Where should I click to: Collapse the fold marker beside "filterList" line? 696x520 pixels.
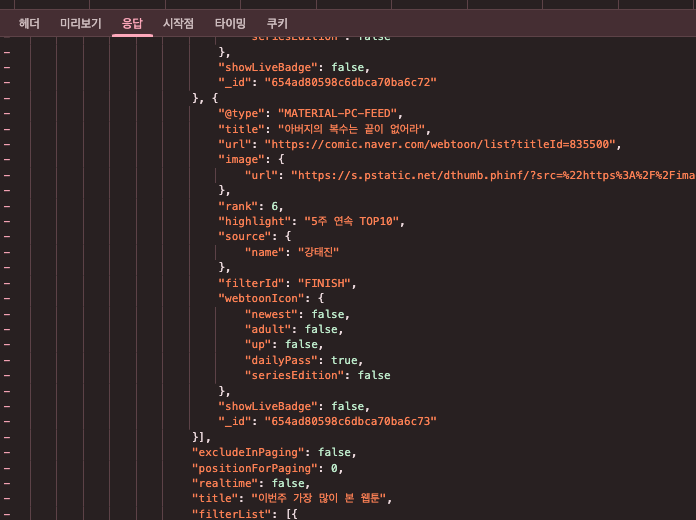coord(7,513)
